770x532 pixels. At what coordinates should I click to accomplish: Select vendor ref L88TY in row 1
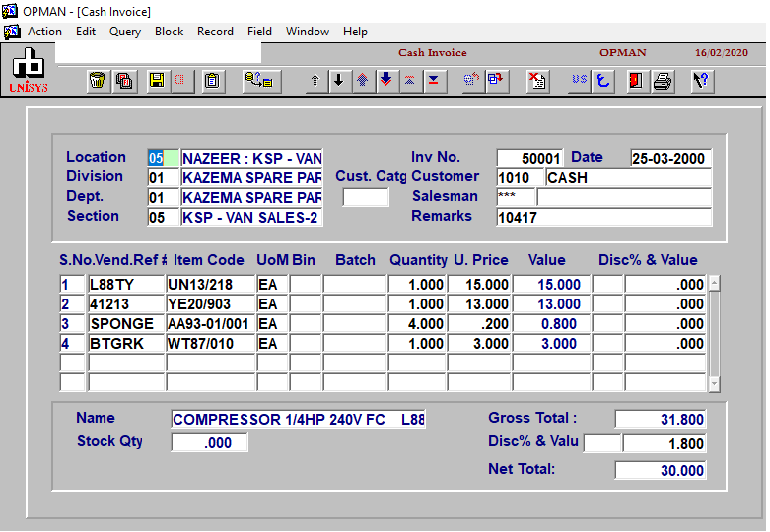(126, 284)
